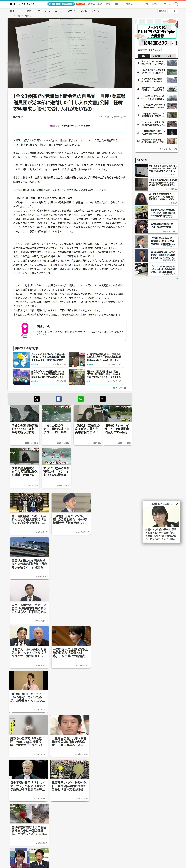Close the あなたにオススメ popup
Screen dimensions: 186x868
click(x=177, y=504)
